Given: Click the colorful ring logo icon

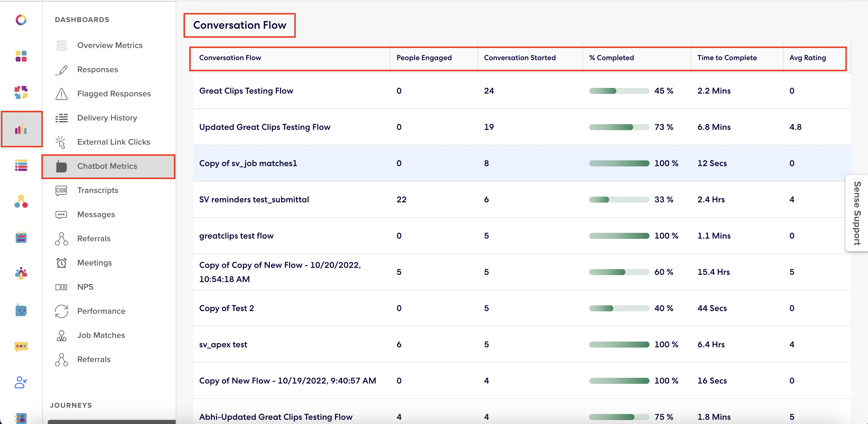Looking at the screenshot, I should coord(21,20).
